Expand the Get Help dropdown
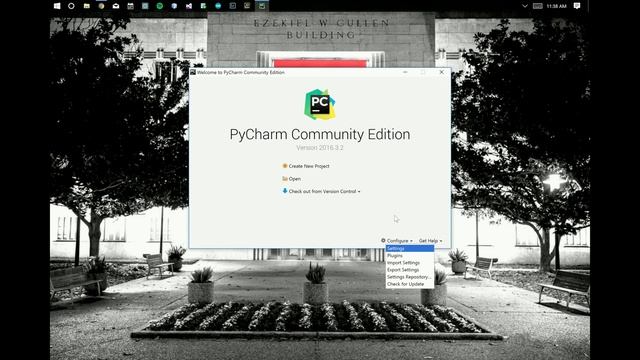 click(430, 241)
